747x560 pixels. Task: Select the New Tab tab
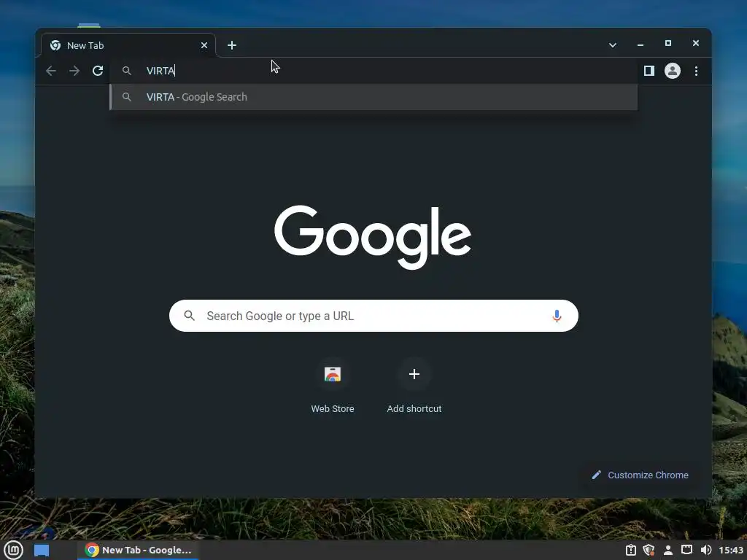tap(128, 45)
